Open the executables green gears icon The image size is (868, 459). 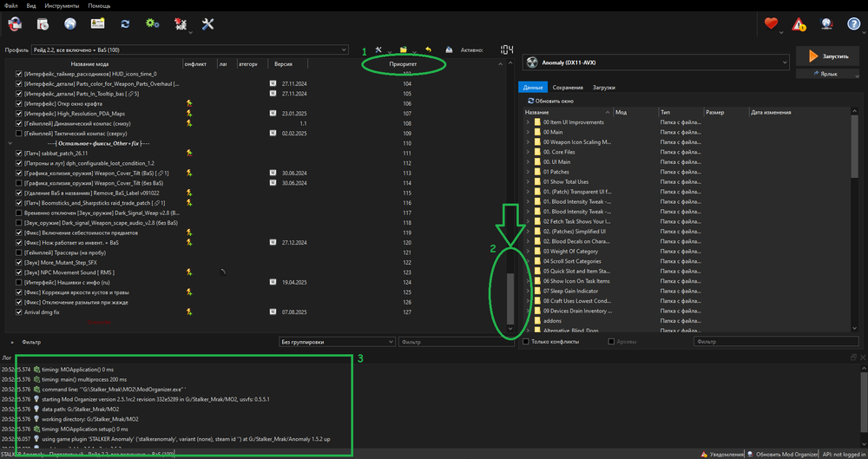point(152,23)
